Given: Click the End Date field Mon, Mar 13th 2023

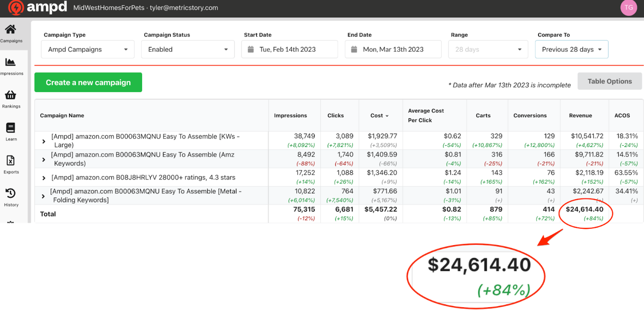Looking at the screenshot, I should point(393,50).
